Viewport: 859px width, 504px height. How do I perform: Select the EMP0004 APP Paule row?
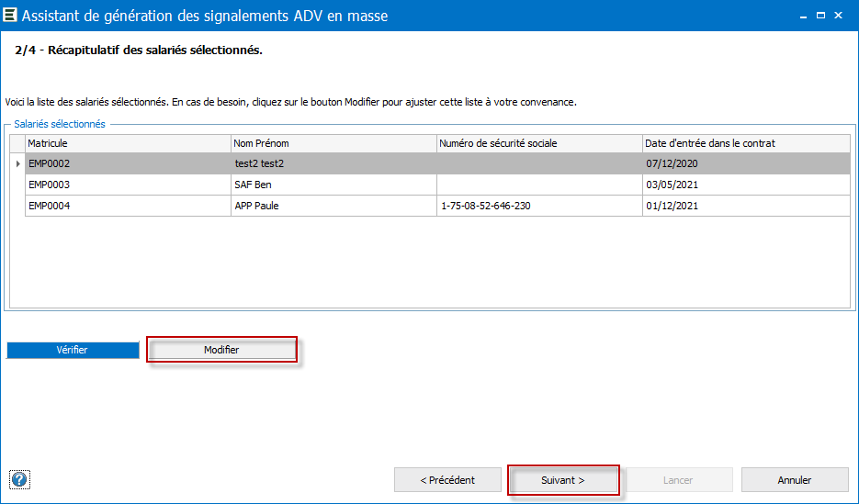(x=437, y=206)
